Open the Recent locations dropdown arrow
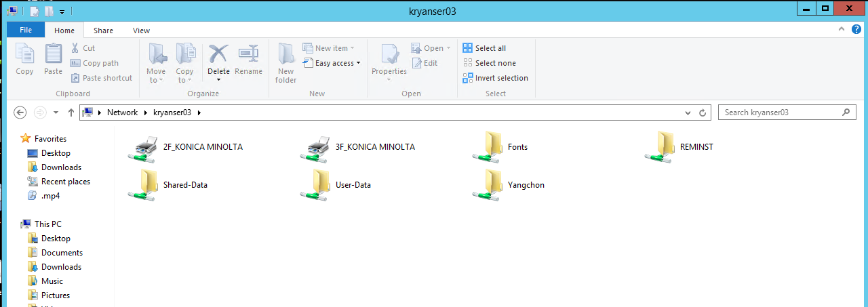 pyautogui.click(x=56, y=112)
